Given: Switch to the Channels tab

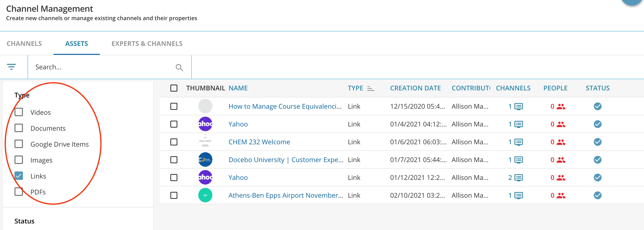Looking at the screenshot, I should pyautogui.click(x=24, y=44).
